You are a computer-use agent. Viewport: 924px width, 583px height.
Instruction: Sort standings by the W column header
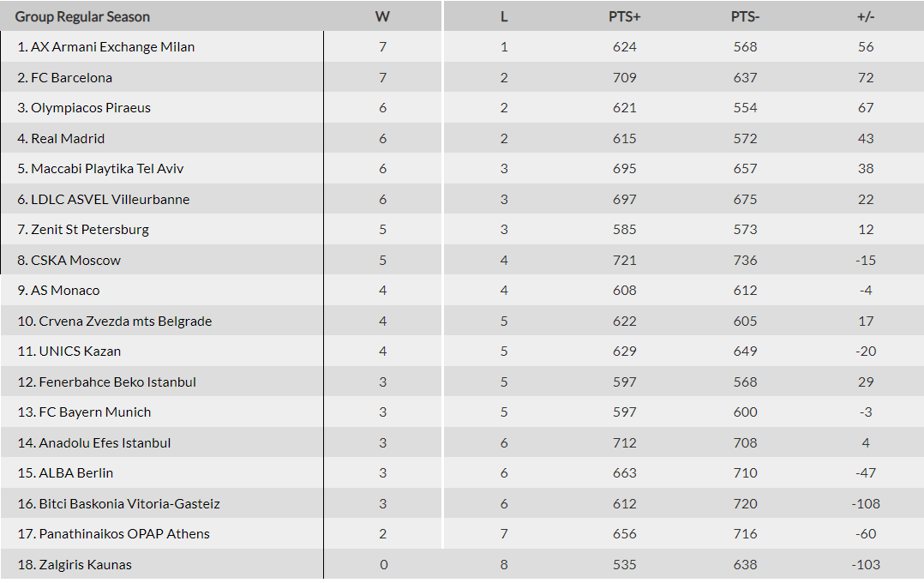pyautogui.click(x=382, y=17)
